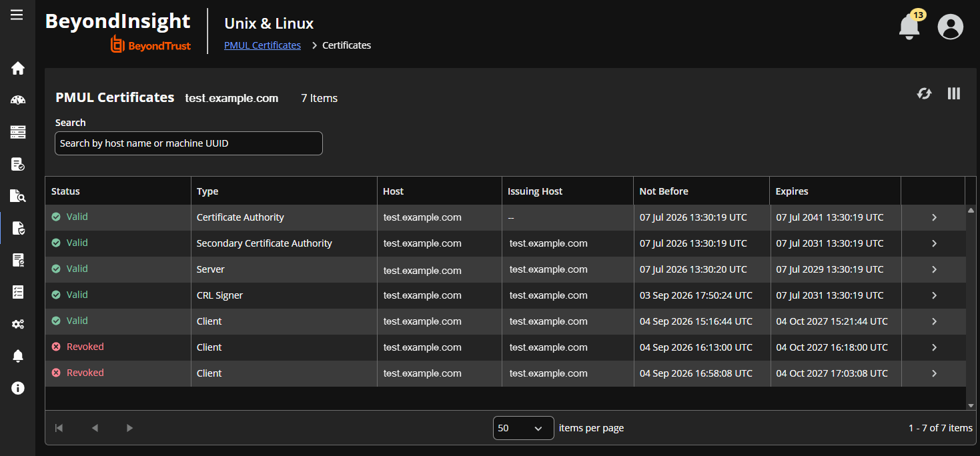Open the server rack icon in sidebar

point(18,132)
